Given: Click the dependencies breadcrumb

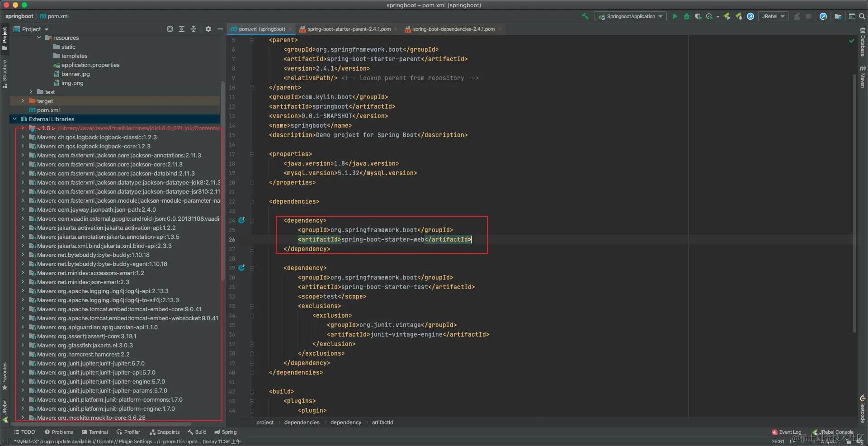Looking at the screenshot, I should pos(302,422).
